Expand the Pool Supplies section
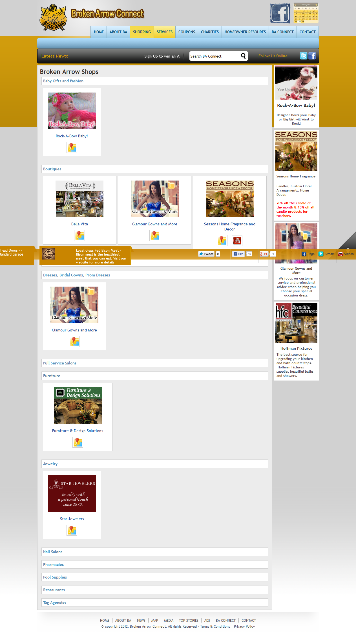Screen dimensions: 356x644 pyautogui.click(x=155, y=577)
